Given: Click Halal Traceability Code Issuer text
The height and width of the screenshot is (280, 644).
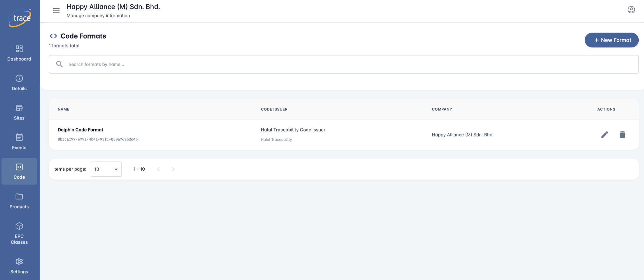Looking at the screenshot, I should [293, 130].
